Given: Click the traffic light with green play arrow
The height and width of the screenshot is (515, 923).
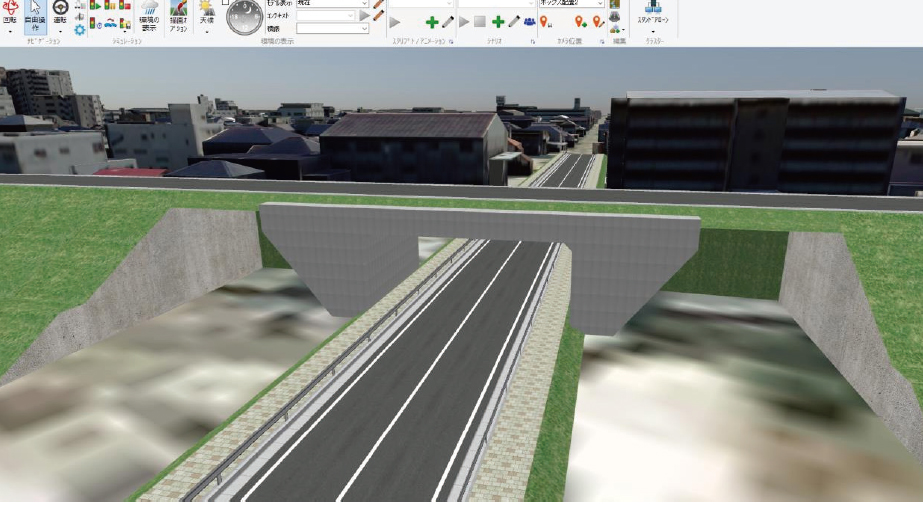Looking at the screenshot, I should click(x=95, y=5).
